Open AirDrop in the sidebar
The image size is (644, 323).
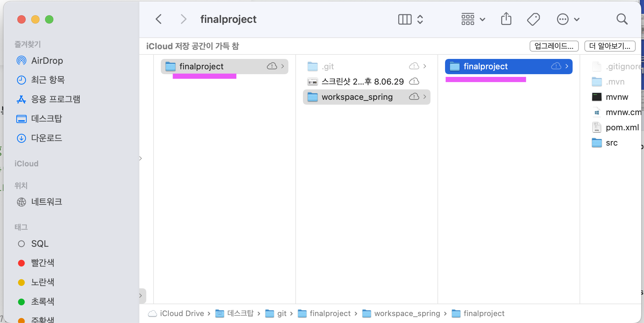[x=40, y=61]
